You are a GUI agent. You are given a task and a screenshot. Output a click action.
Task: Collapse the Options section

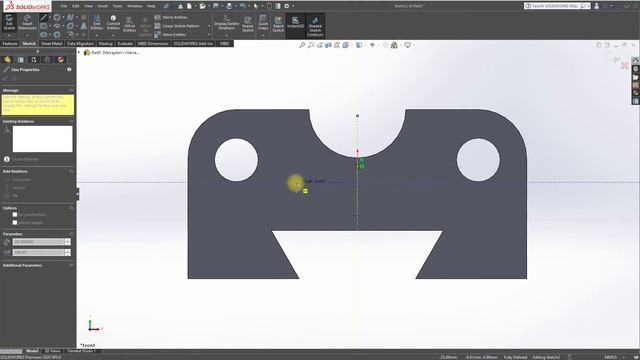71,208
